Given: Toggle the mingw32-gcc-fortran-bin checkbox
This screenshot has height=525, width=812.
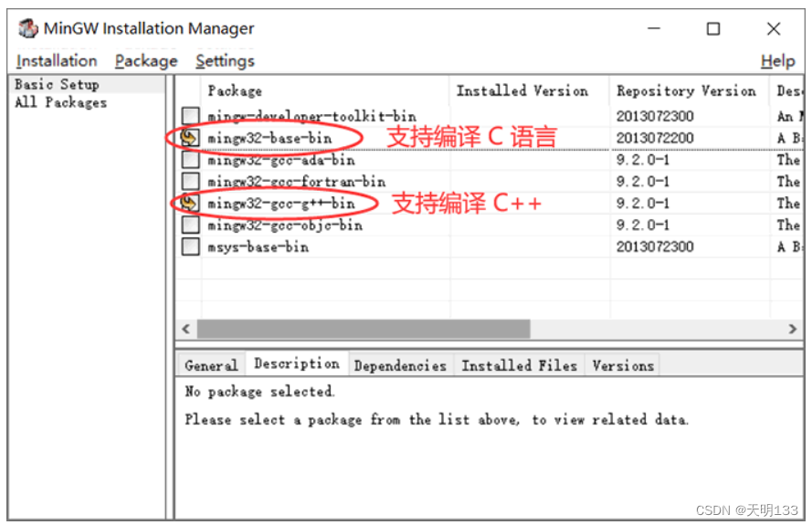Looking at the screenshot, I should 191,181.
